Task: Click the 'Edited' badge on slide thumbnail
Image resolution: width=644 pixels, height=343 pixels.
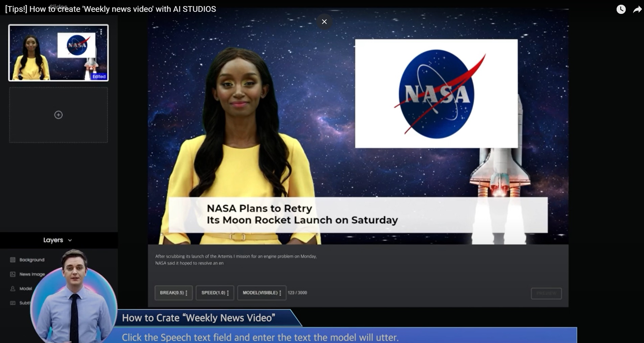Action: [99, 77]
